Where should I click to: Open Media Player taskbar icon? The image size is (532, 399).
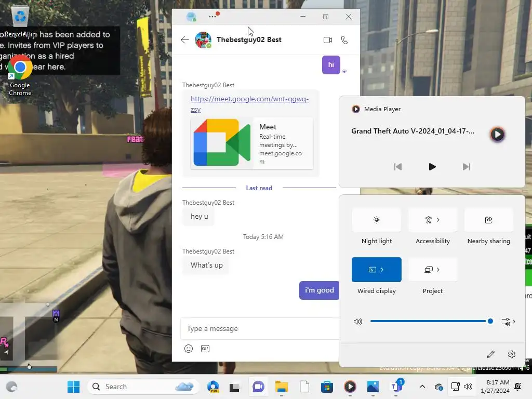pyautogui.click(x=350, y=387)
